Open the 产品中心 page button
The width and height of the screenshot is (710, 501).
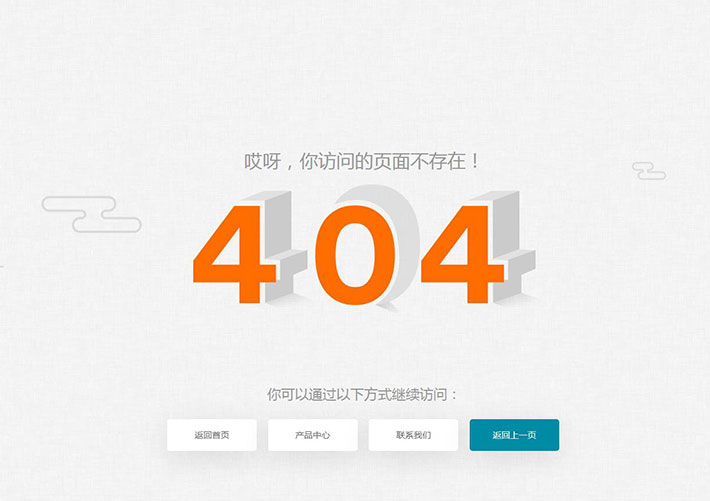pos(313,435)
